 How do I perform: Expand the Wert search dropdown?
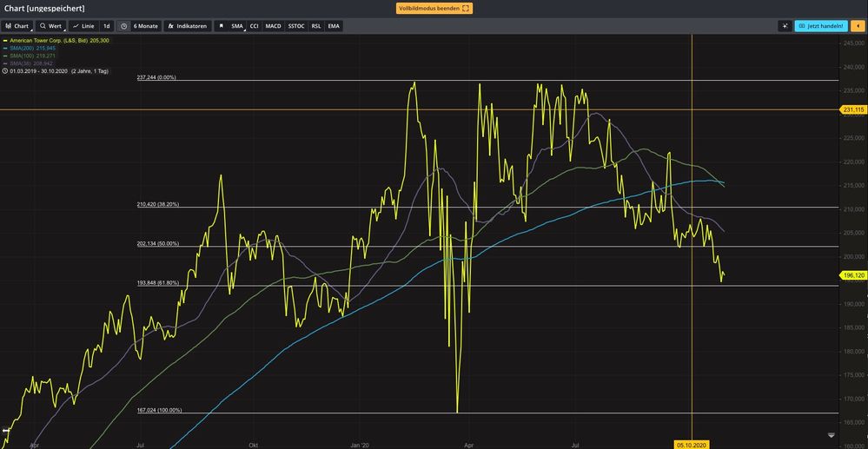point(51,26)
